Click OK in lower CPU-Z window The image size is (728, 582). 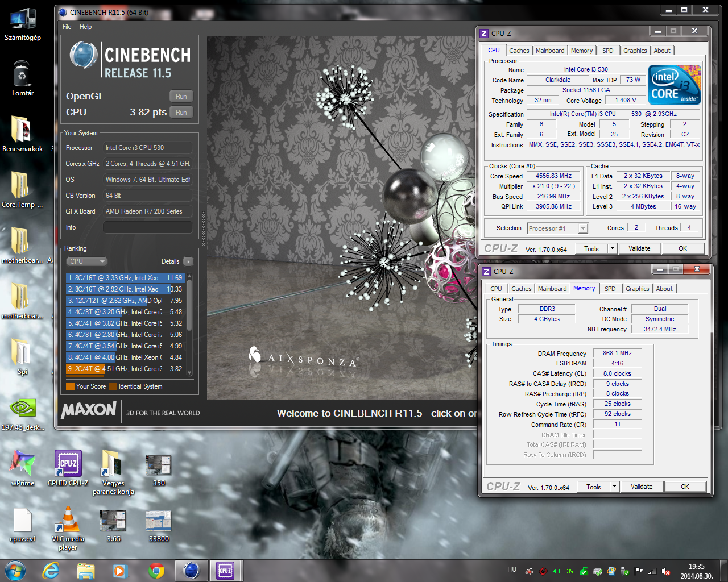685,487
